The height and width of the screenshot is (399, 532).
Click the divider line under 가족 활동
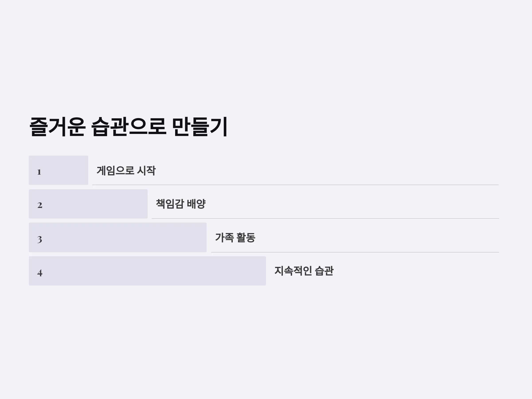[355, 252]
